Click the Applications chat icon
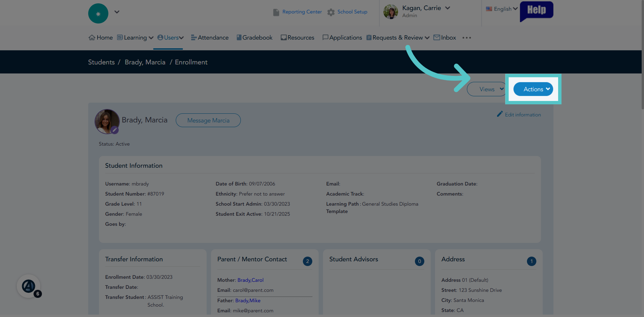This screenshot has height=317, width=644. coord(325,38)
